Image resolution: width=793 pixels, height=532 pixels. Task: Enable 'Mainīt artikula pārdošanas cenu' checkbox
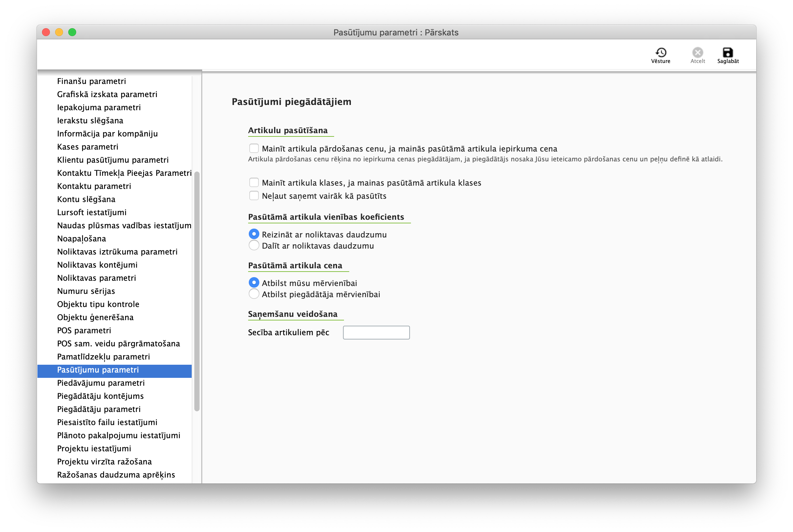point(254,149)
